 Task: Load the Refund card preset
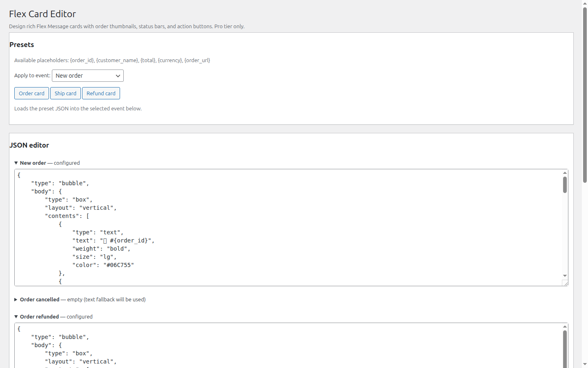coord(101,93)
